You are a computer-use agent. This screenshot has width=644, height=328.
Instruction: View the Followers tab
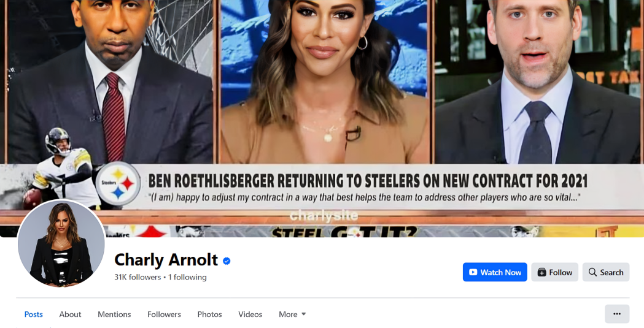pyautogui.click(x=164, y=315)
